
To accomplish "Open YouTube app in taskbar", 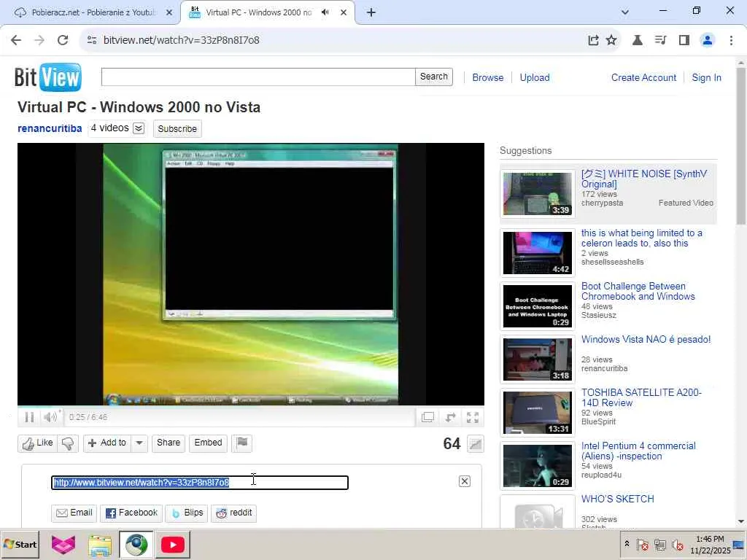I will pos(172,545).
